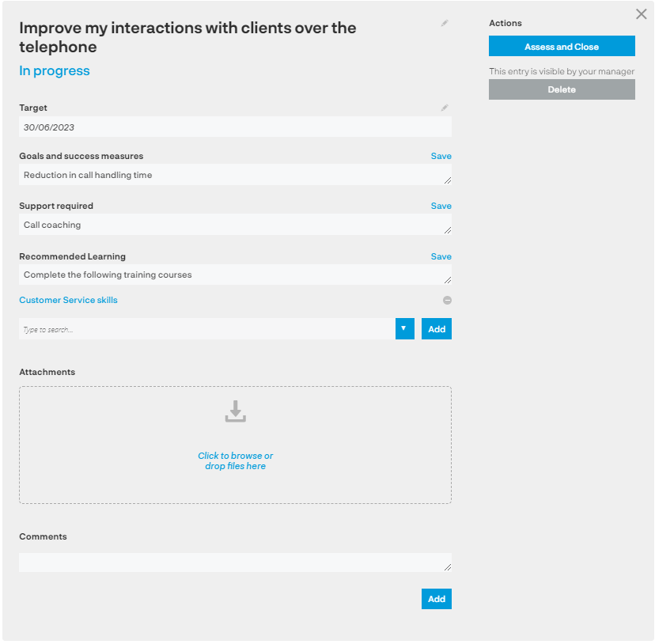Click the Target date 30/06/2023 field
Viewport: 655px width, 644px height.
[x=235, y=127]
